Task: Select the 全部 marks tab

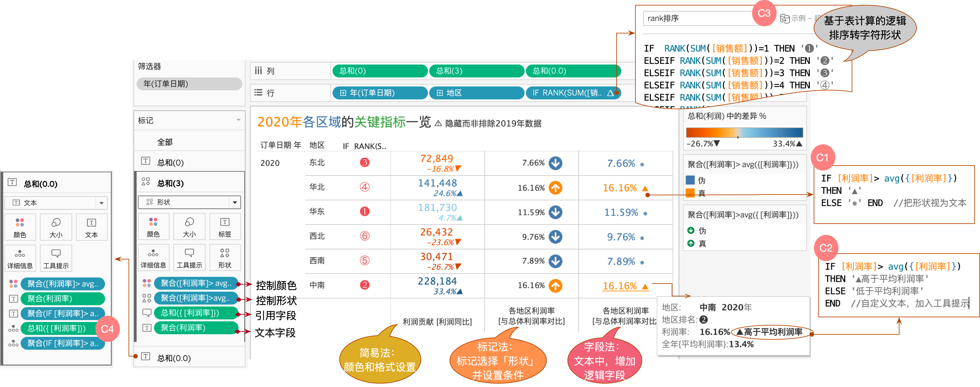Action: coord(165,142)
